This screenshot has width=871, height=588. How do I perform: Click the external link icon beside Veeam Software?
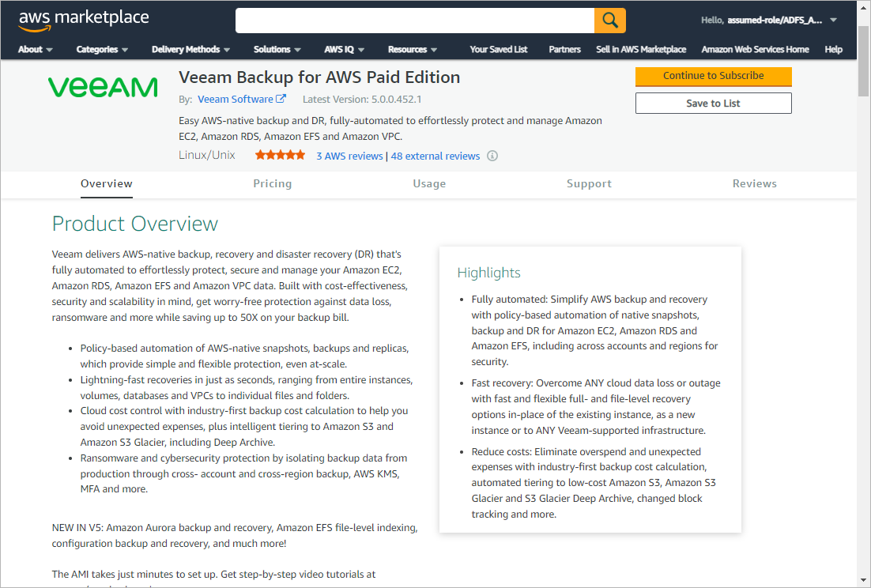281,99
